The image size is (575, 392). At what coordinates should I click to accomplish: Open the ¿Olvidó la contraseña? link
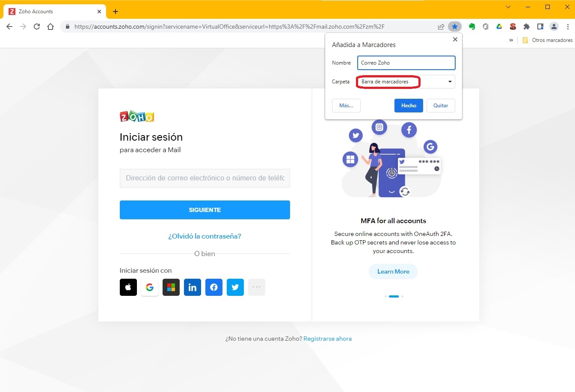coord(205,236)
